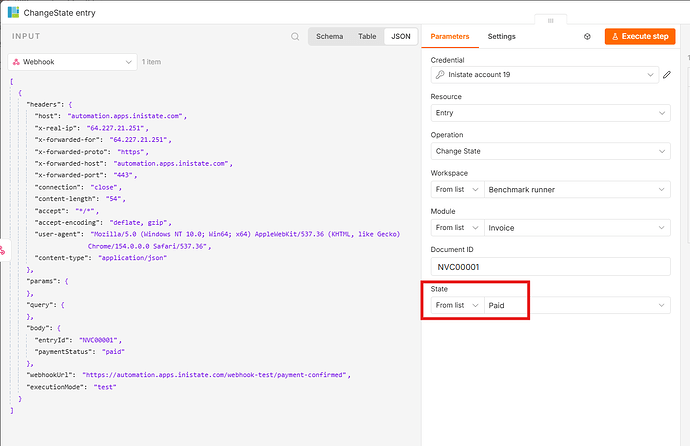Click the "body" key in JSON
The image size is (690, 446).
click(40, 328)
